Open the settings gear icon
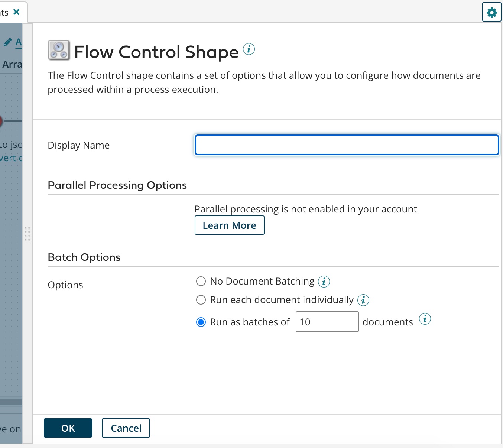503x448 pixels. (491, 13)
